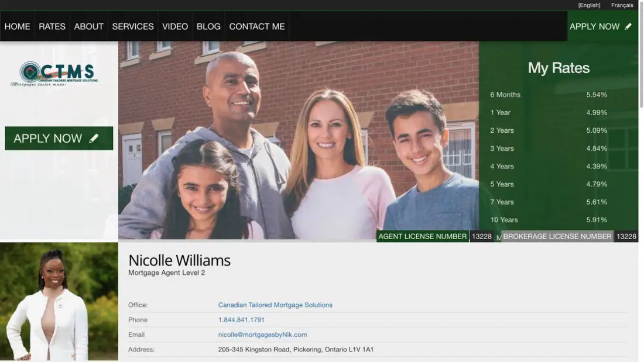Image resolution: width=644 pixels, height=362 pixels.
Task: Click the 2 Years rate label
Action: pos(502,130)
